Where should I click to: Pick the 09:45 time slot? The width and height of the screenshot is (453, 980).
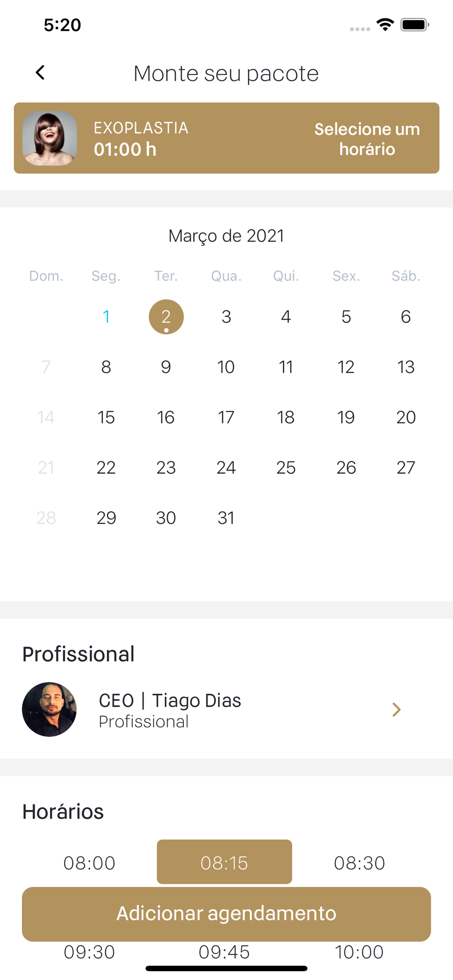tap(224, 952)
